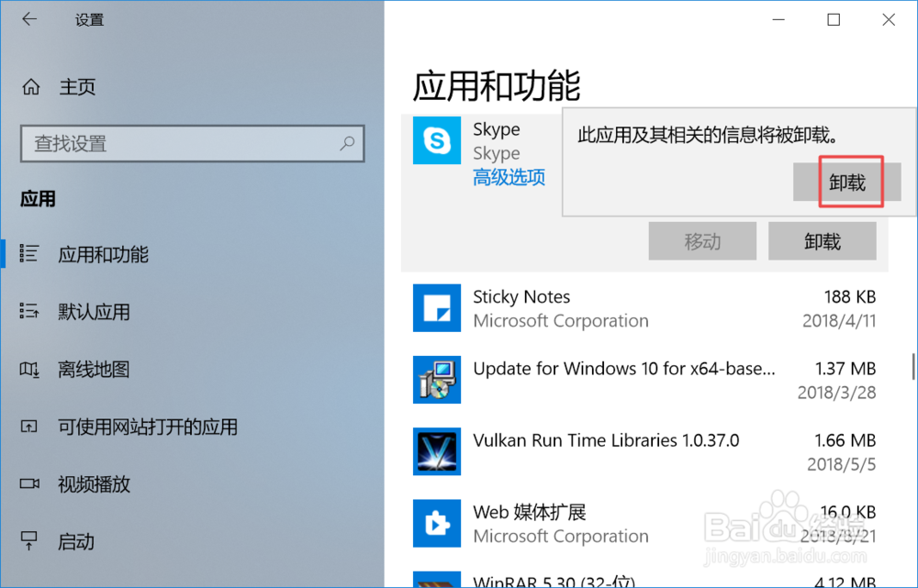918x588 pixels.
Task: Click the Web 媒体扩展 app icon
Action: click(x=437, y=523)
